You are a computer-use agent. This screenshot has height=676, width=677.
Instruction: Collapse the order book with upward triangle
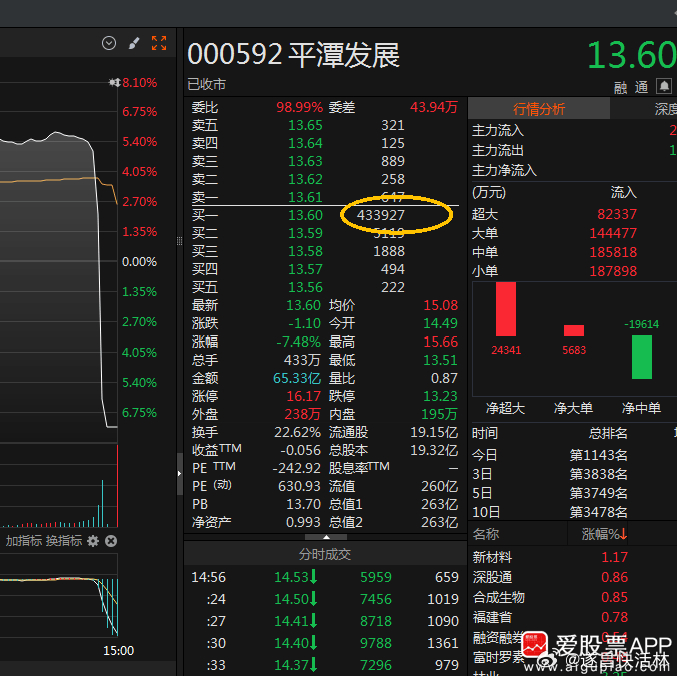coord(326,537)
